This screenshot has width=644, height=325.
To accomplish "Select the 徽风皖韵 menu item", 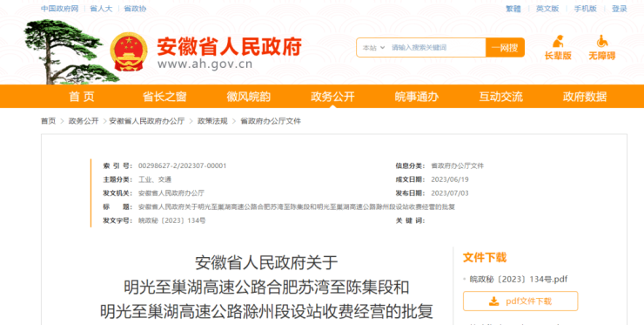I will pyautogui.click(x=249, y=97).
